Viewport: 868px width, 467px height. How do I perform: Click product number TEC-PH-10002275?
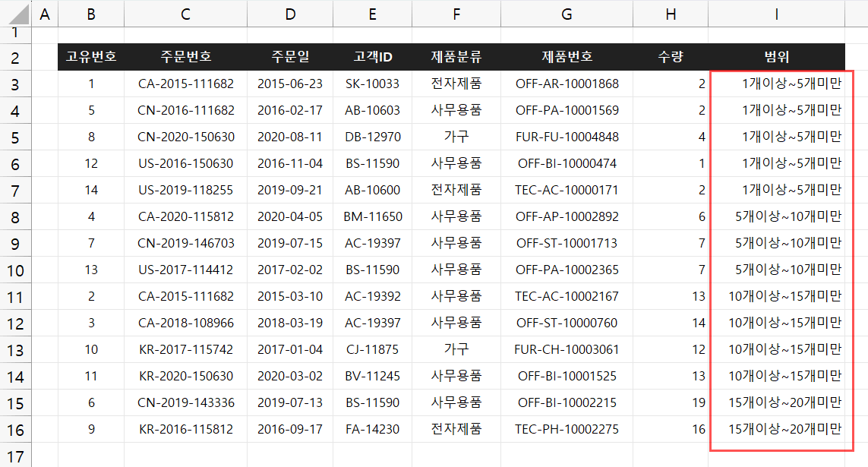click(x=567, y=429)
